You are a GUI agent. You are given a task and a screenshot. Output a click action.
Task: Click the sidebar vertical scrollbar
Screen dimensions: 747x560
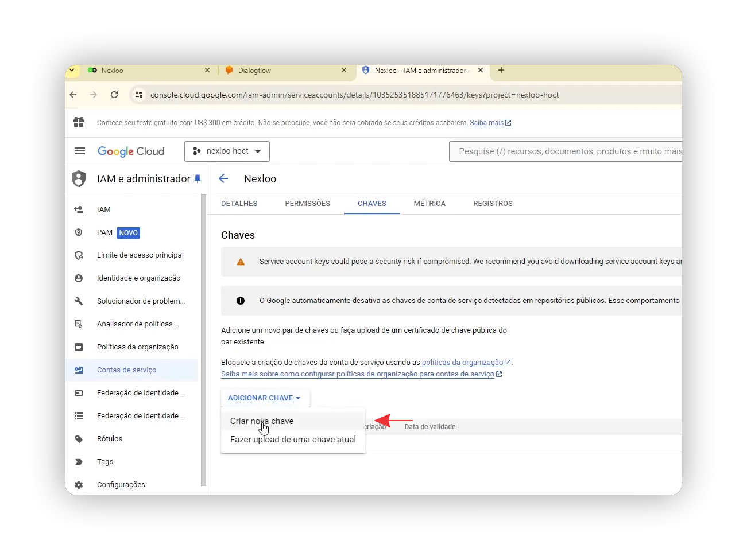coord(203,340)
